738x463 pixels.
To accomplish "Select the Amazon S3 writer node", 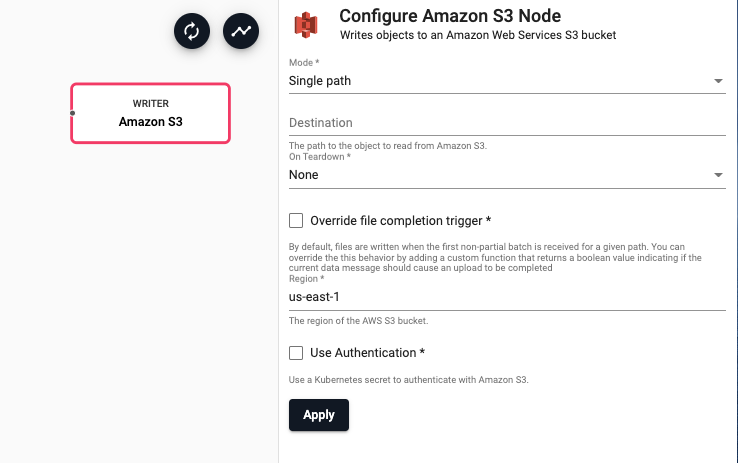I will pyautogui.click(x=150, y=113).
